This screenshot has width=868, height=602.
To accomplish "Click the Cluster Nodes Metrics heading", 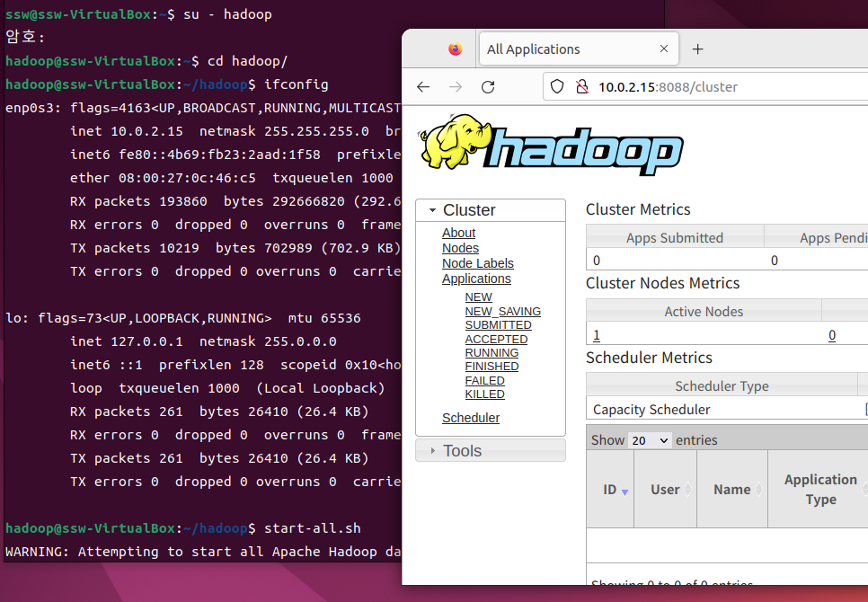I will tap(662, 283).
